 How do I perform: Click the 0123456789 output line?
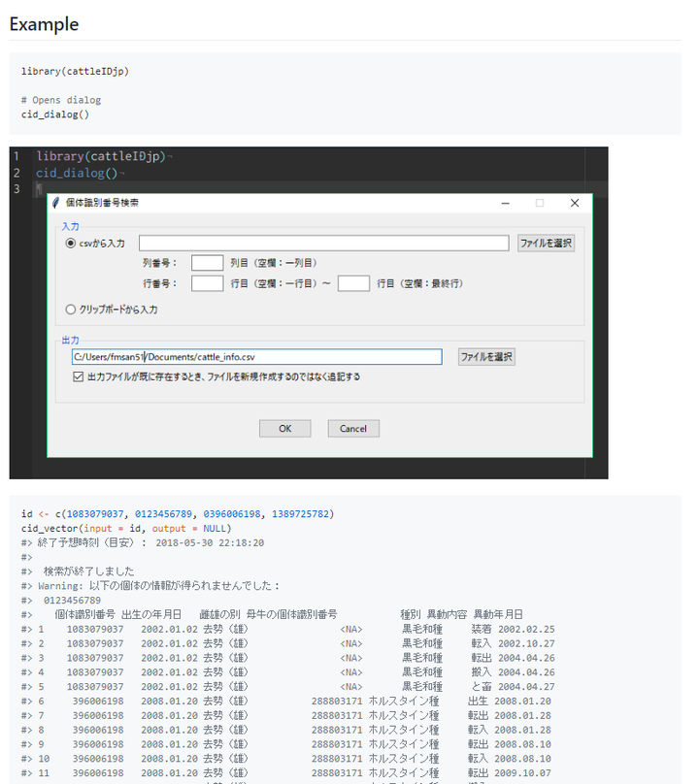coord(72,600)
